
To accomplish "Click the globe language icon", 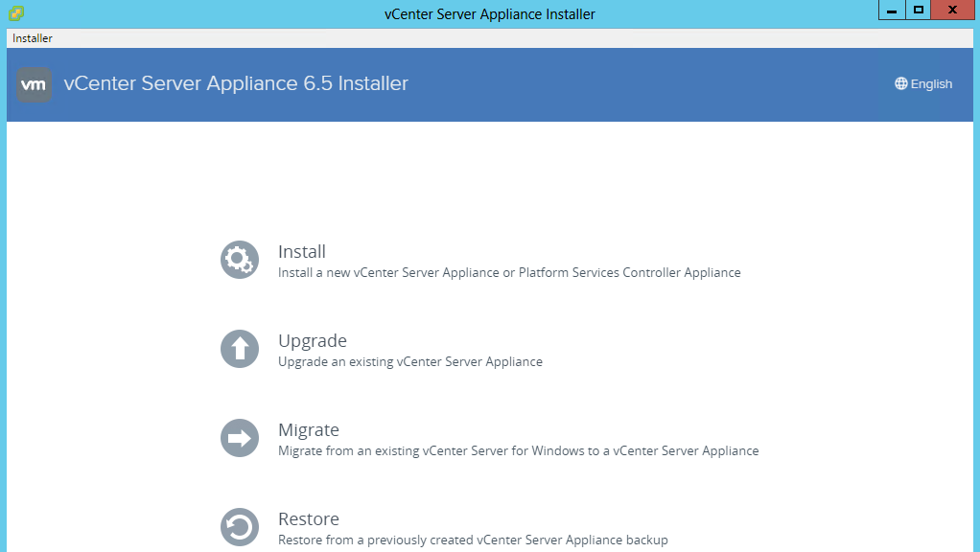I will tap(900, 83).
